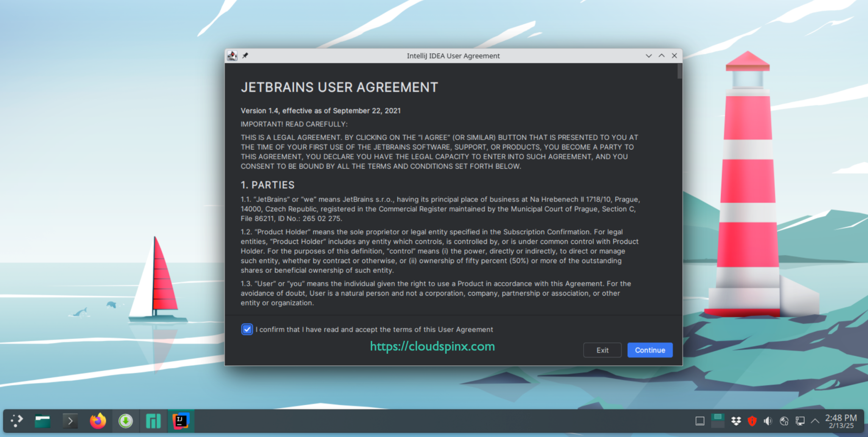Pin the User Agreement window on top
This screenshot has height=437, width=868.
tap(245, 55)
